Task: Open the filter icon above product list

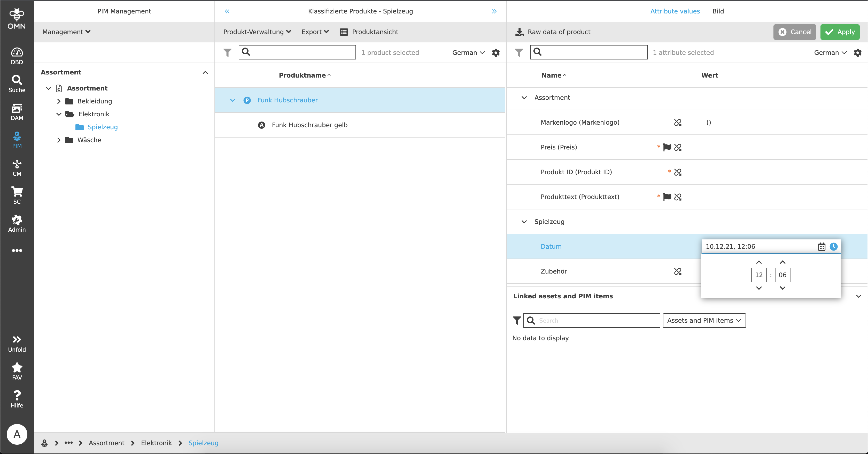Action: (x=228, y=53)
